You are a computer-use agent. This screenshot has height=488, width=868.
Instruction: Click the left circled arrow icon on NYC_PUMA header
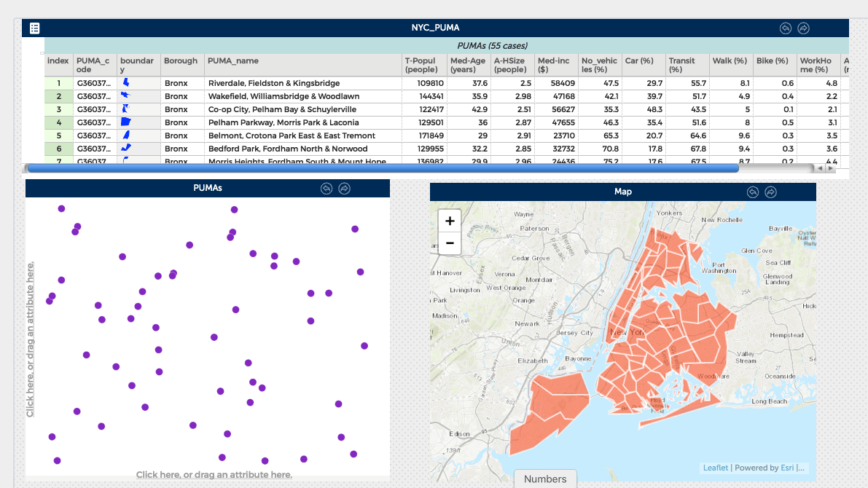pyautogui.click(x=785, y=28)
